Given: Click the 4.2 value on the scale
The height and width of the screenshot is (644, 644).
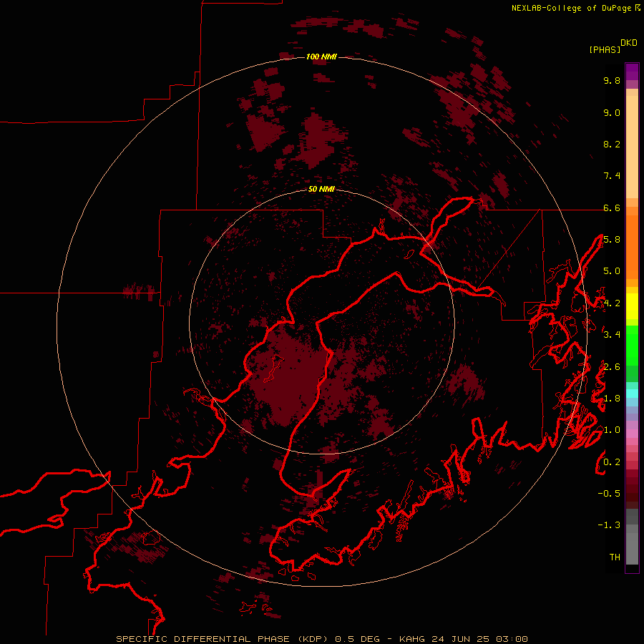Looking at the screenshot, I should (x=612, y=303).
